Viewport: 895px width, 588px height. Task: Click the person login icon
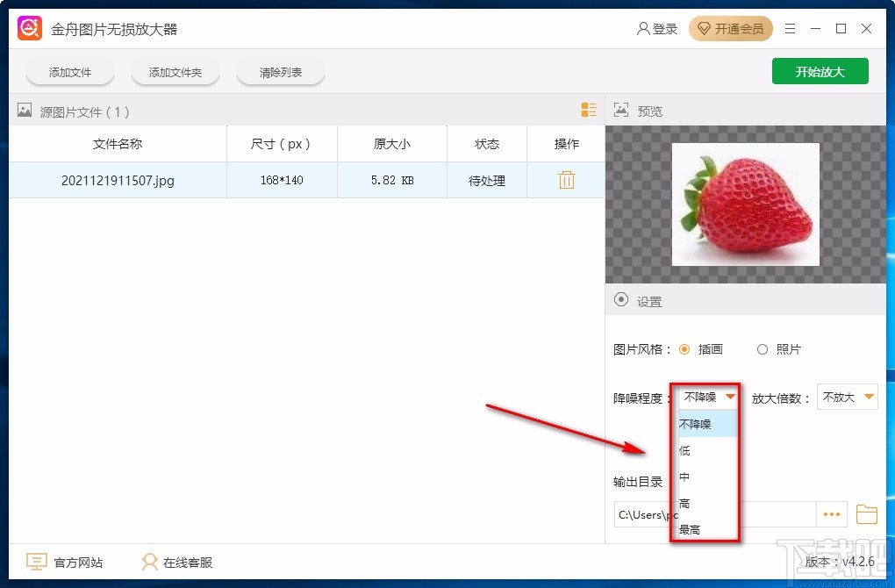[643, 27]
